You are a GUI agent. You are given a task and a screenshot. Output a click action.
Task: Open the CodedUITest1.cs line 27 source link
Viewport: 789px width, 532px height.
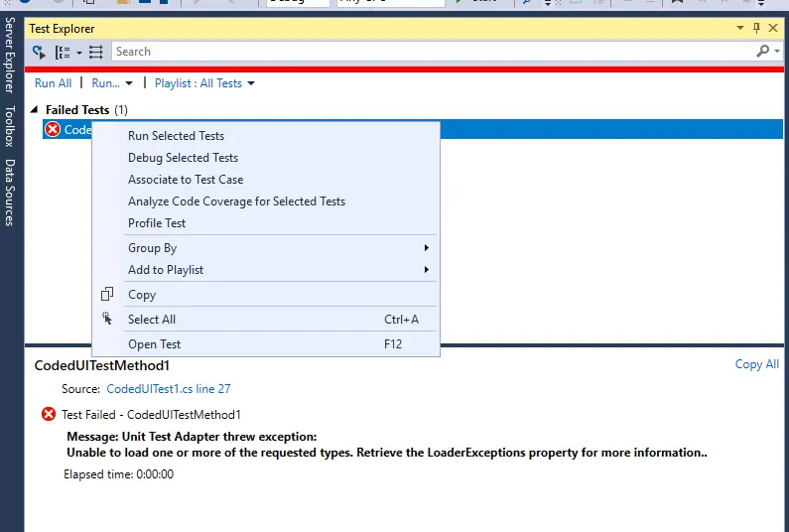pos(169,388)
